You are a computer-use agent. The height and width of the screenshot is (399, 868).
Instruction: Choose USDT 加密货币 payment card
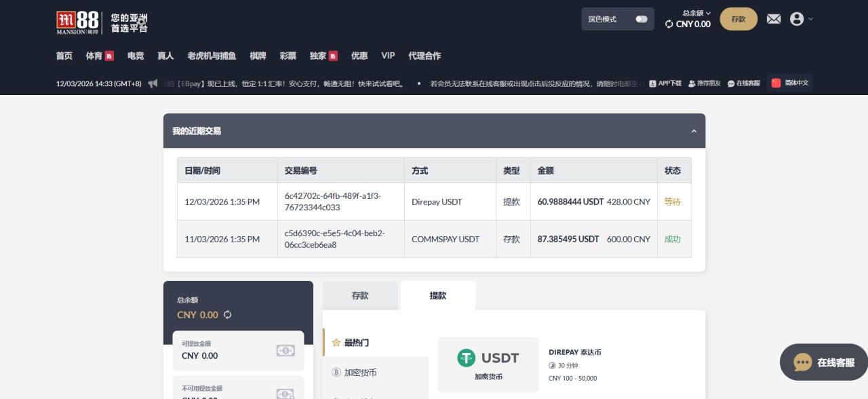(488, 365)
